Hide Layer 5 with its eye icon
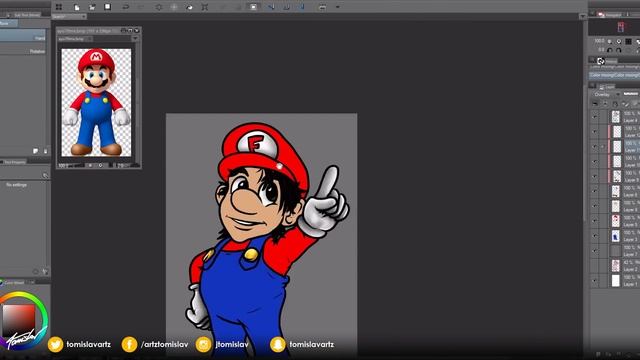Image resolution: width=640 pixels, height=360 pixels. point(595,221)
